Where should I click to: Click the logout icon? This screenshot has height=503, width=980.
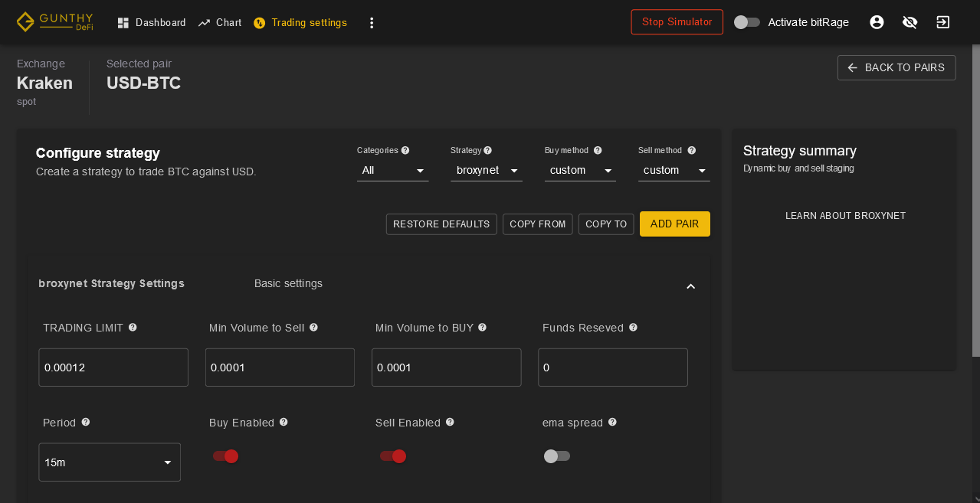click(x=943, y=22)
